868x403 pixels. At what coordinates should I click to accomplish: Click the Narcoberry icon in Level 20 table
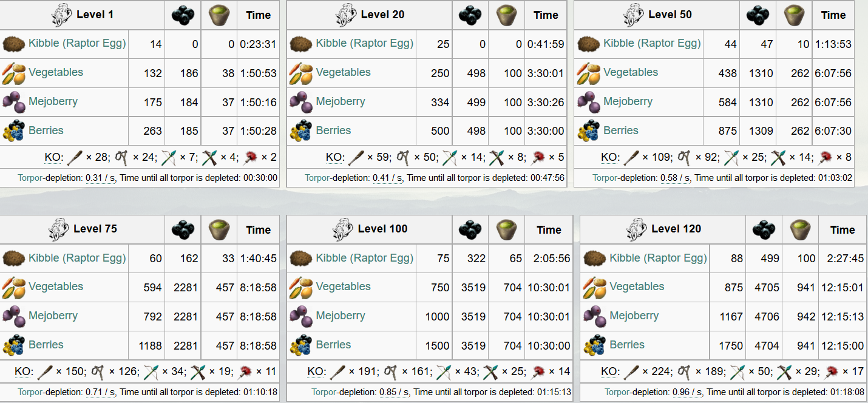pyautogui.click(x=470, y=15)
